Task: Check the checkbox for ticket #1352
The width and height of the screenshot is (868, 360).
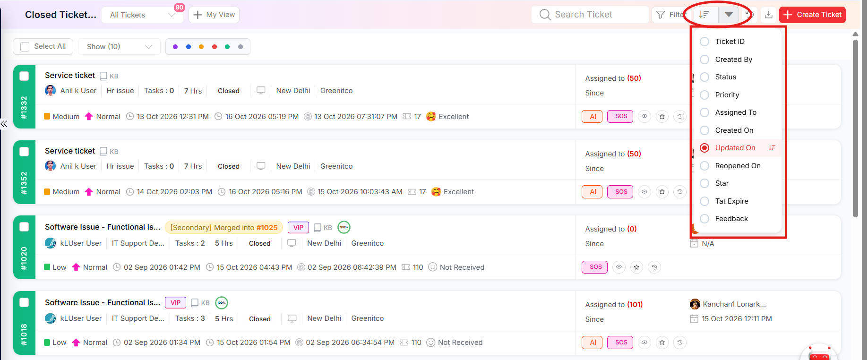Action: pos(24,152)
